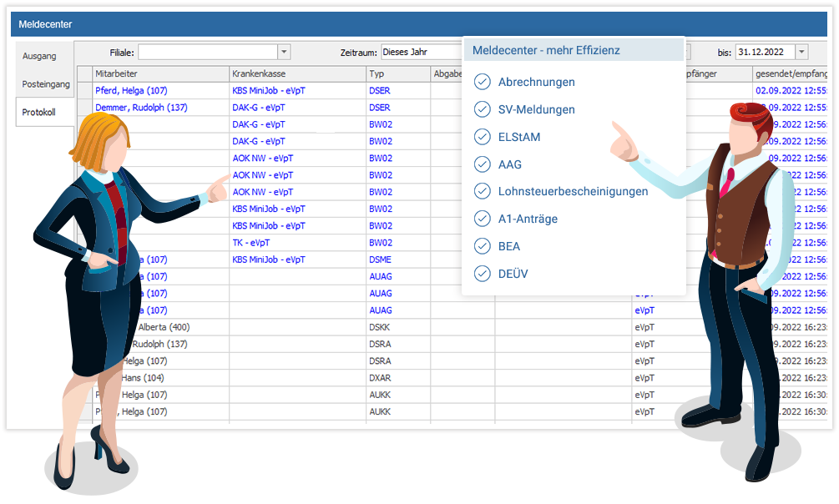Click the 31.12.2022 date field
The height and width of the screenshot is (504, 839).
(764, 53)
